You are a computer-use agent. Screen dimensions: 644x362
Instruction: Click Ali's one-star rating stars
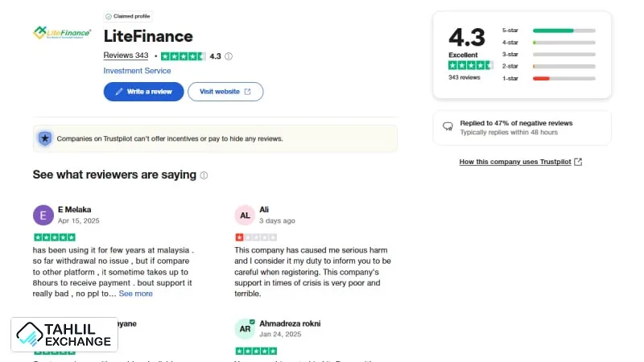point(255,237)
